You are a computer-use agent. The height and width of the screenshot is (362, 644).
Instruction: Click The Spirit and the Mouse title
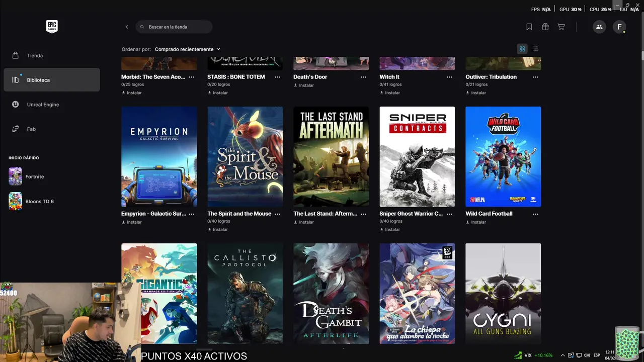tap(239, 214)
